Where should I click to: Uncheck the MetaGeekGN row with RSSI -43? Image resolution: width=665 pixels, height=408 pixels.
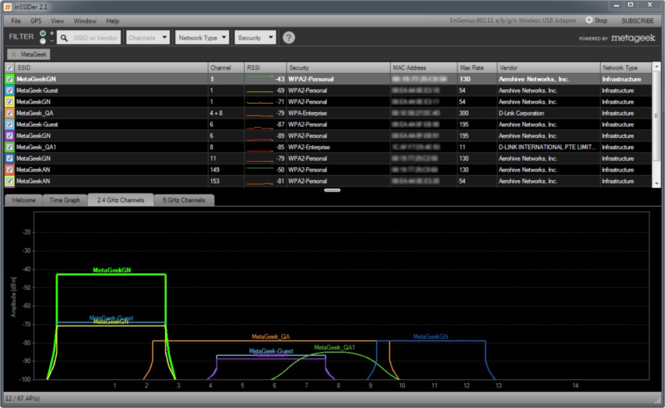pyautogui.click(x=9, y=79)
